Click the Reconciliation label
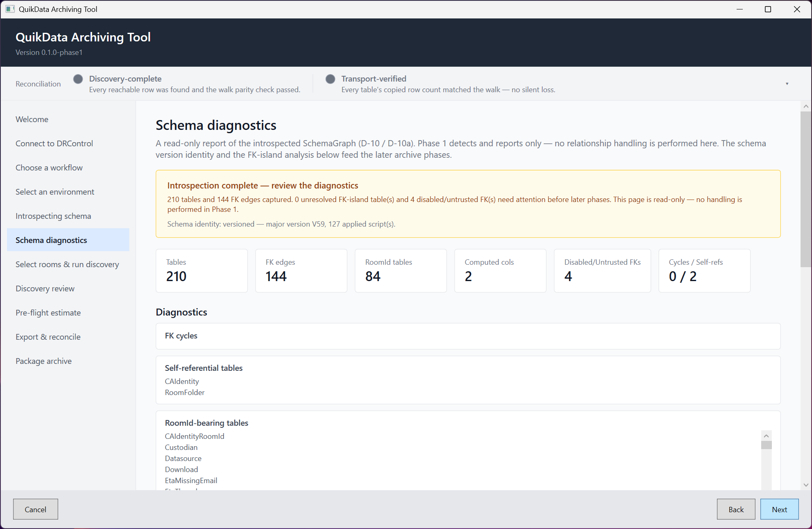The height and width of the screenshot is (529, 812). tap(38, 84)
